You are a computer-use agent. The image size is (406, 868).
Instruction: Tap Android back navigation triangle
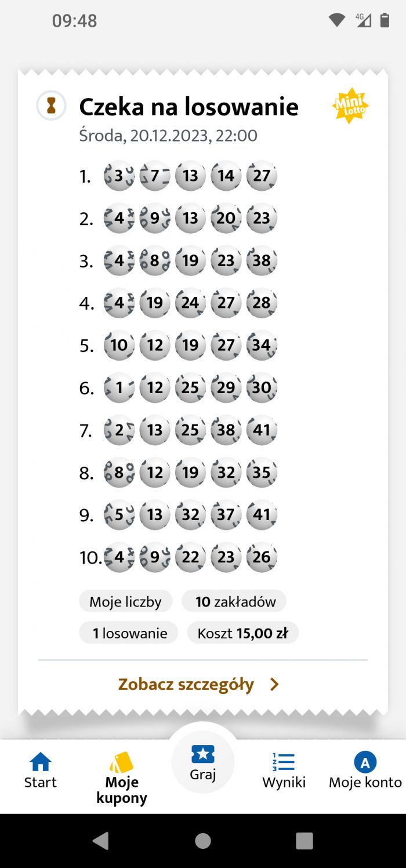[100, 840]
